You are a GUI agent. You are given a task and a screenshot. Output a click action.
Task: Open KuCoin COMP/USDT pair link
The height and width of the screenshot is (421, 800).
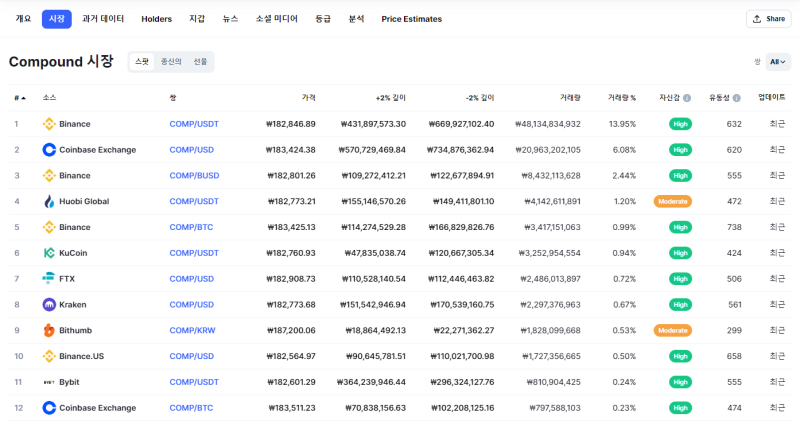click(x=194, y=253)
